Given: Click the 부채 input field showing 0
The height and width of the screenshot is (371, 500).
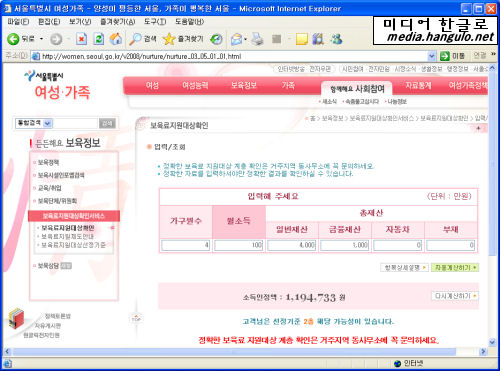Looking at the screenshot, I should 451,245.
